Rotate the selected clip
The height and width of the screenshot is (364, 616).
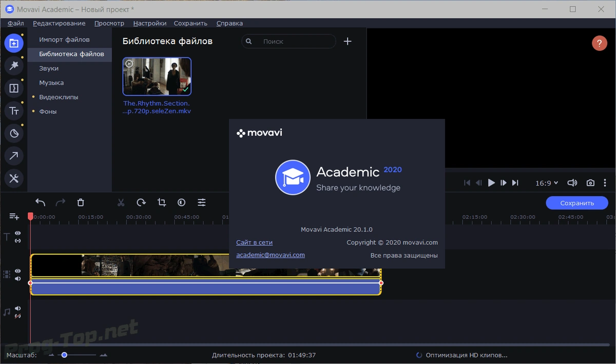pos(141,203)
